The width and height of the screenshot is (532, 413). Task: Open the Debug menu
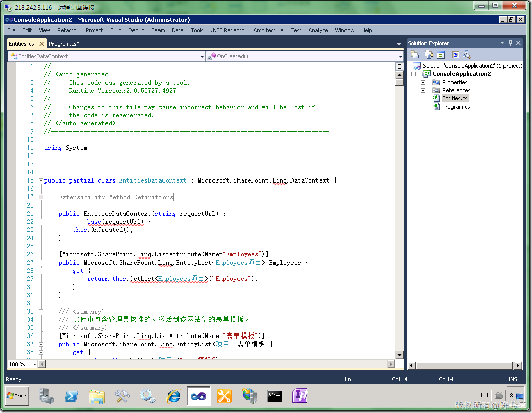click(x=137, y=30)
